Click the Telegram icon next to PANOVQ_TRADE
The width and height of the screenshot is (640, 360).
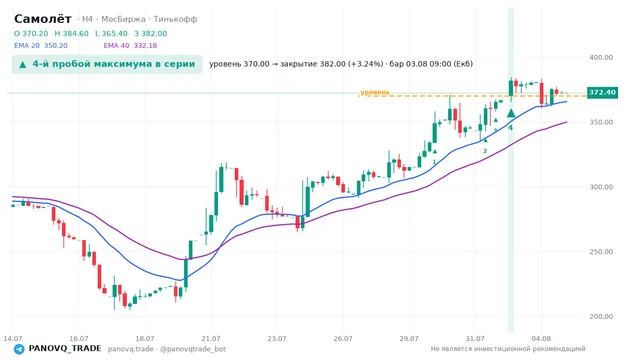19,349
